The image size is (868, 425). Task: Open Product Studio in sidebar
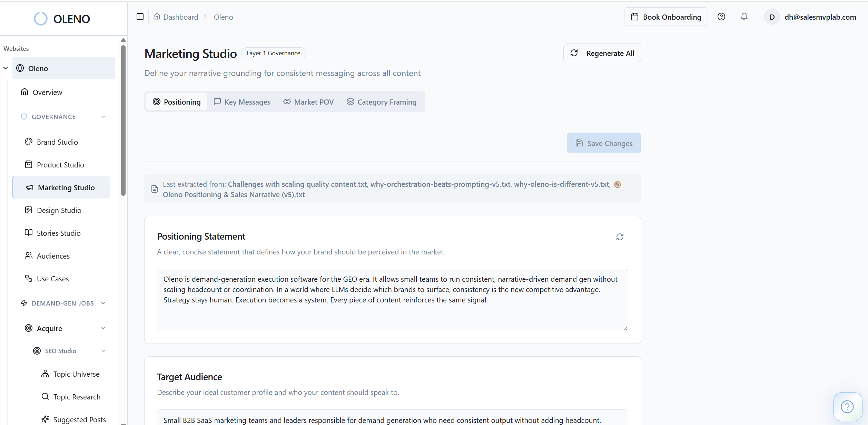(60, 165)
